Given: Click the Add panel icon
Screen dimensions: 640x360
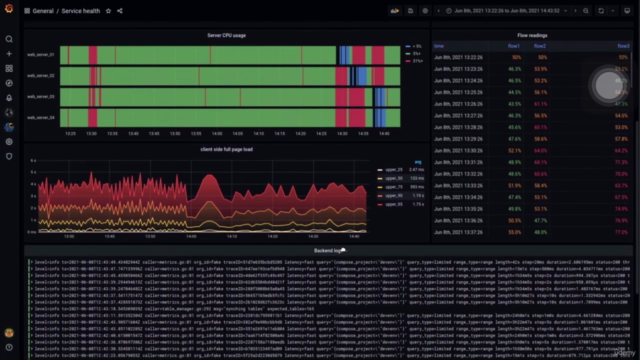Looking at the screenshot, I should tap(395, 11).
